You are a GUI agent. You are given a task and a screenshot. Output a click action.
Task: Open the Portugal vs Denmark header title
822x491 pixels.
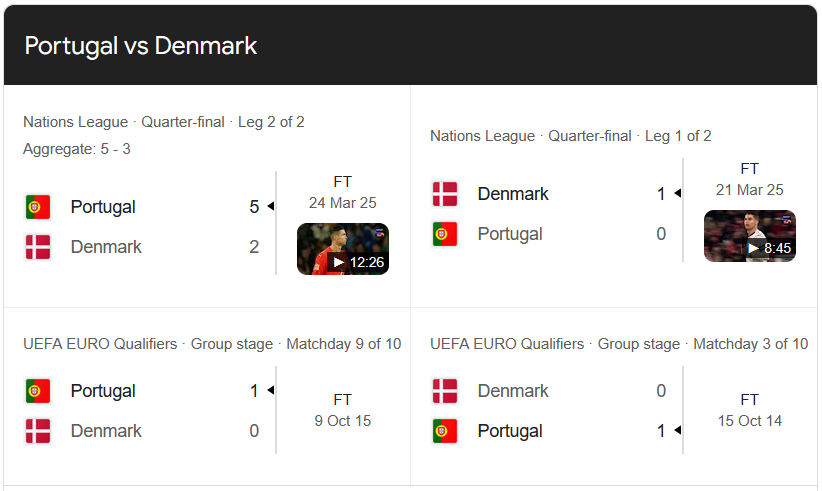141,46
